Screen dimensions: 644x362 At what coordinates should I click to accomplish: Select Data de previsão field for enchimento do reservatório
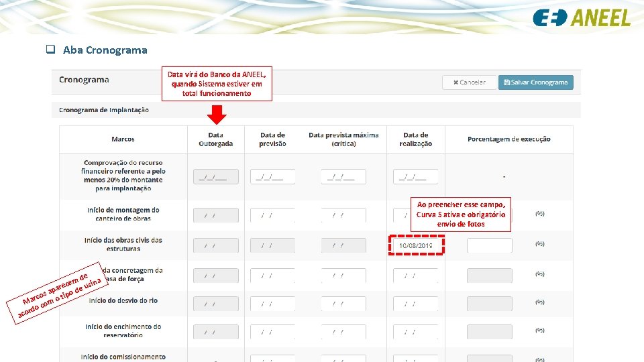272,332
